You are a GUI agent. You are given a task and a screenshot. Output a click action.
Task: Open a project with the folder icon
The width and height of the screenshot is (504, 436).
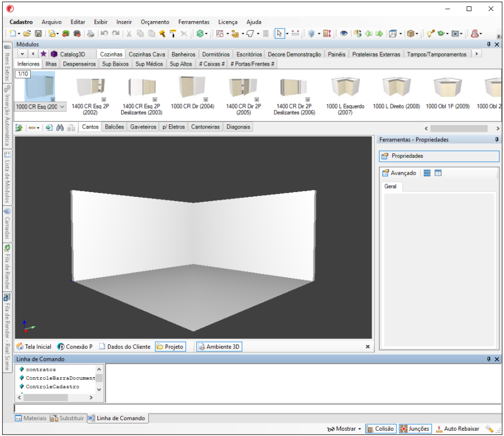(x=27, y=33)
